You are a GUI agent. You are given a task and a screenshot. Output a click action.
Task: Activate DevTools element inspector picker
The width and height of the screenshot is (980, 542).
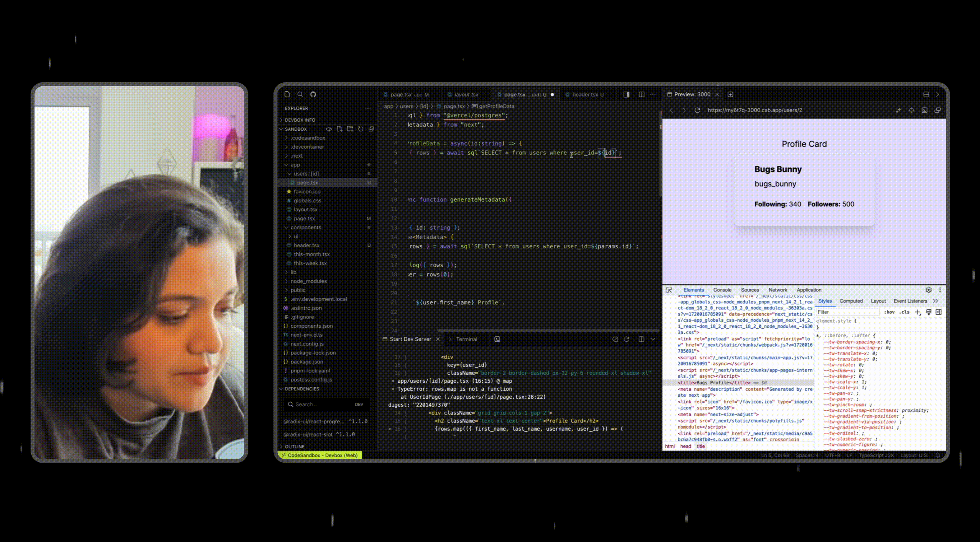669,290
